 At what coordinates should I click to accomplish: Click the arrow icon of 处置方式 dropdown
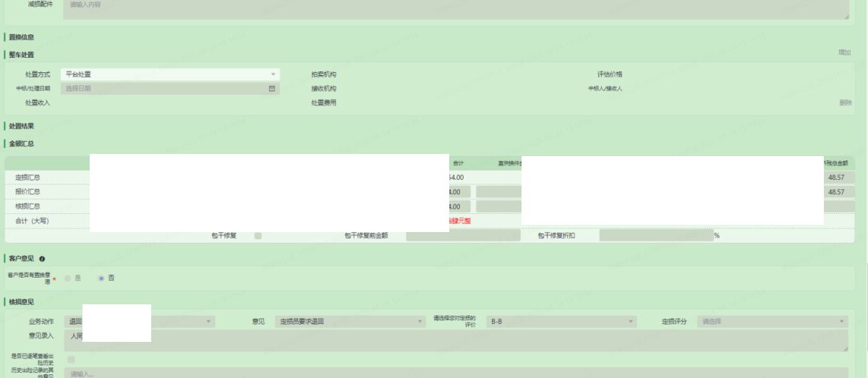(273, 74)
